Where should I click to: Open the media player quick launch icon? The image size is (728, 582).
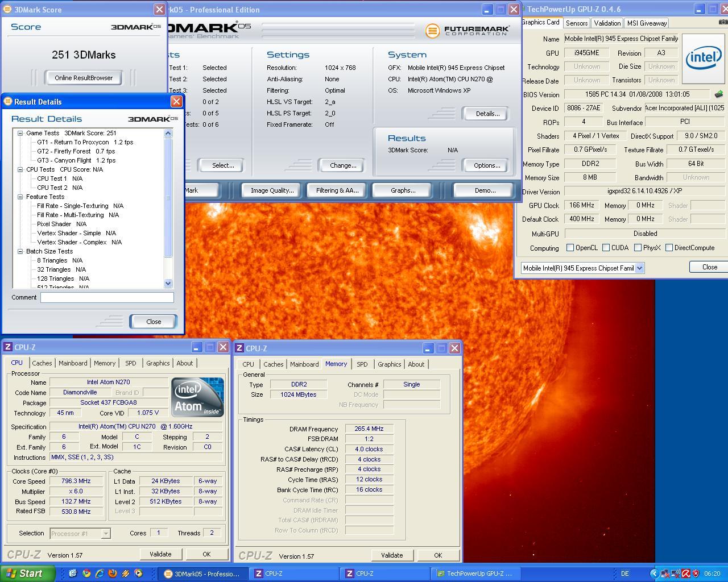tap(138, 573)
